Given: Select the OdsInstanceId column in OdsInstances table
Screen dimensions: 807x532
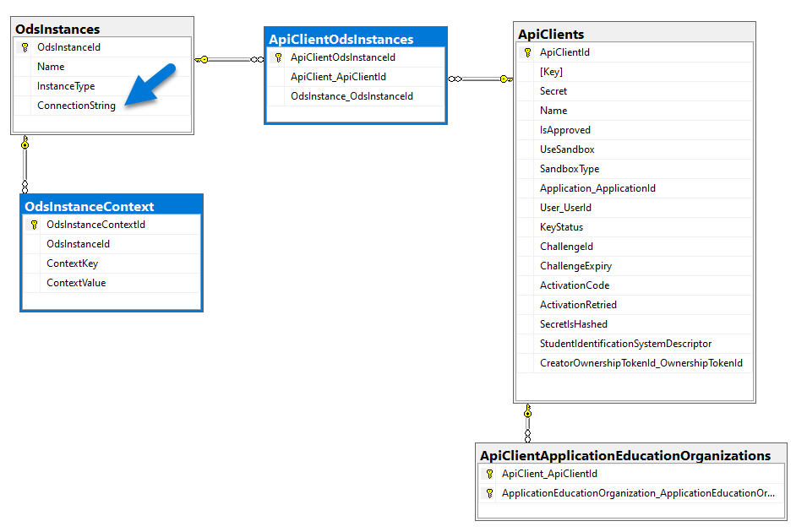Looking at the screenshot, I should tap(103, 47).
